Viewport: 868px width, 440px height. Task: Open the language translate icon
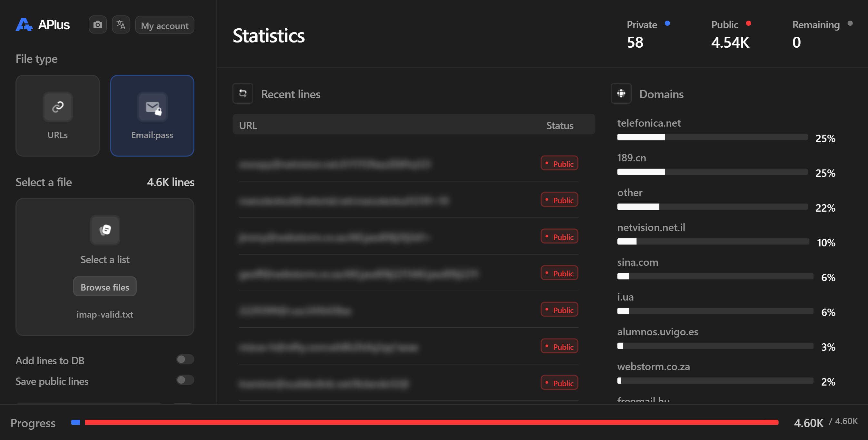click(121, 24)
